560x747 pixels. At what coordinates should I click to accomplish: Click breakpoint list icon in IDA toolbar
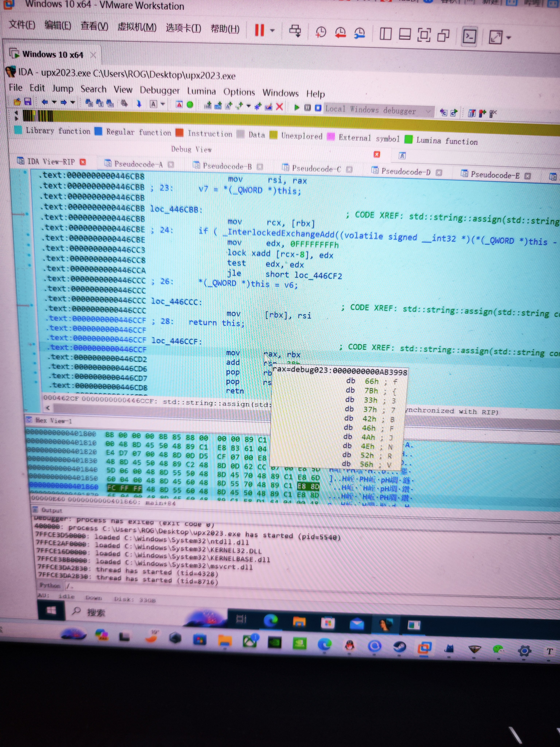(x=472, y=113)
